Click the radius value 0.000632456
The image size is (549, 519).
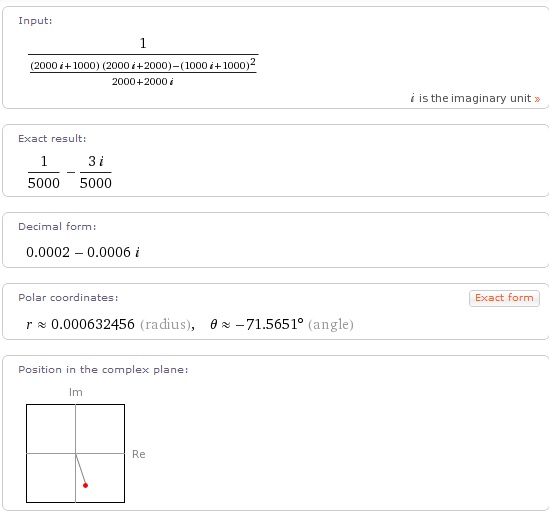[x=93, y=324]
